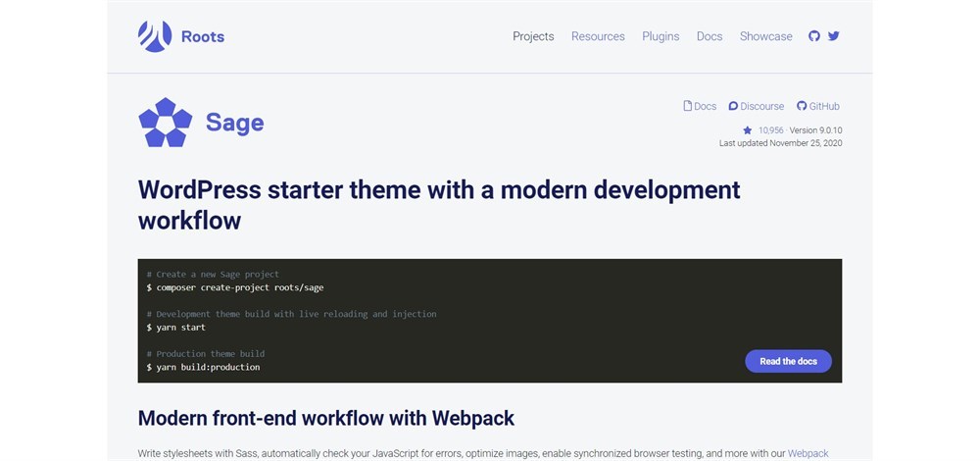
Task: Open the Discourse link
Action: pyautogui.click(x=761, y=106)
